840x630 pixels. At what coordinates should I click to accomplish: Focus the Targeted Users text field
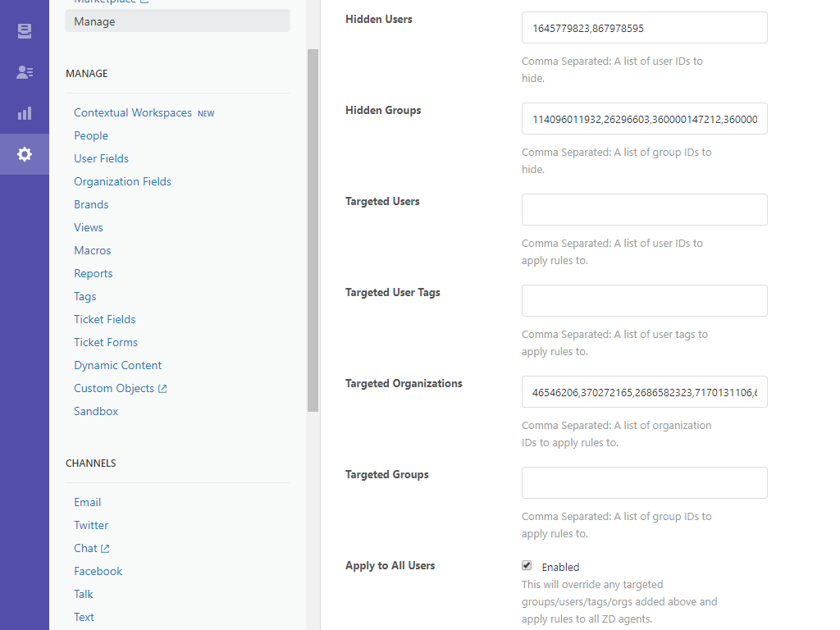click(x=644, y=210)
